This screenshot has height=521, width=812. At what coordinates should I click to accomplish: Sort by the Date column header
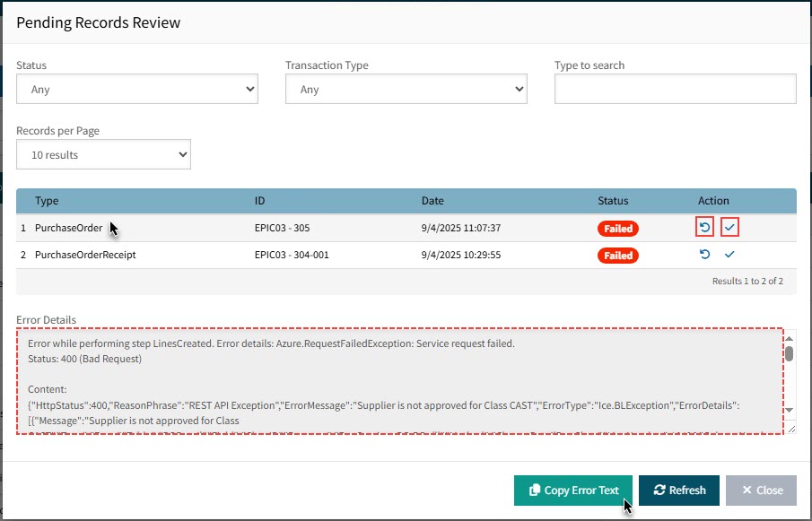(432, 201)
